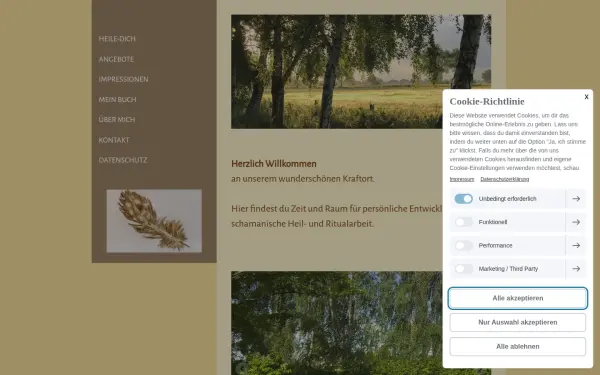The width and height of the screenshot is (600, 375).
Task: Close the Cookie-Richtlinie dialog
Action: [x=586, y=97]
